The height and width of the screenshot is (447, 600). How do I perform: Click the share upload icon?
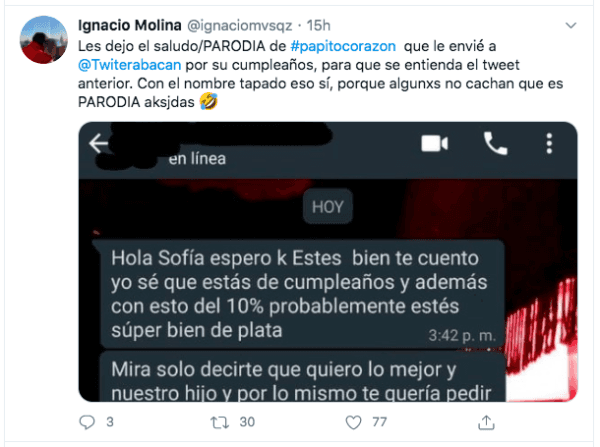click(486, 423)
